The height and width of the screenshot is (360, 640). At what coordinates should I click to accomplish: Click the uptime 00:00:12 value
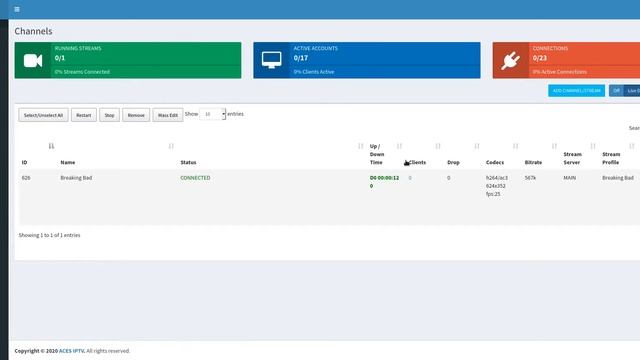coord(384,178)
